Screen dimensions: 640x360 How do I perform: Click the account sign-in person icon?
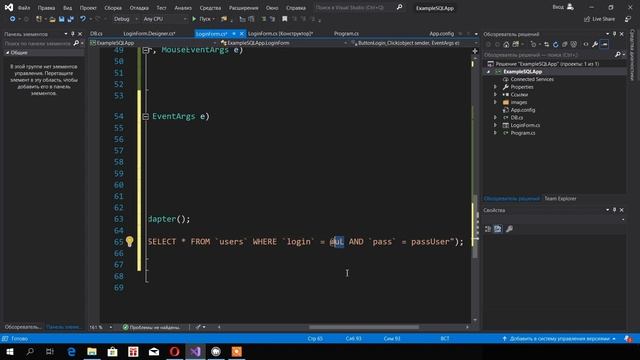tap(571, 7)
